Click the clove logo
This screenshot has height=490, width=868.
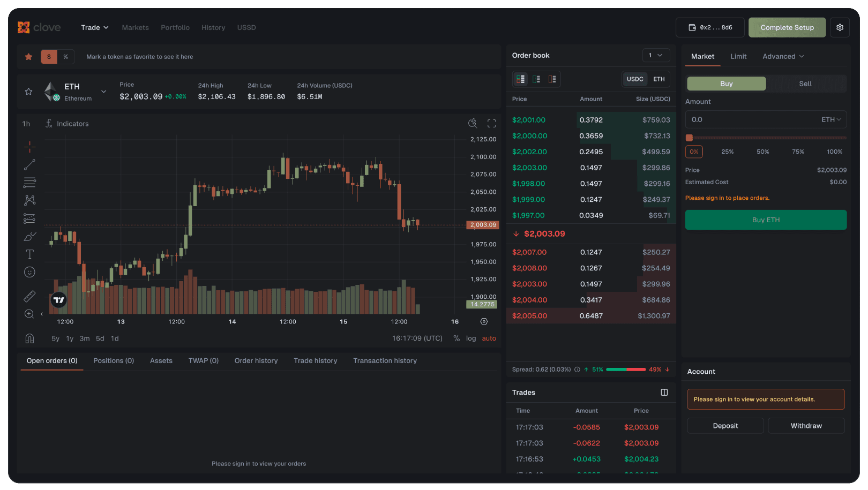[39, 27]
